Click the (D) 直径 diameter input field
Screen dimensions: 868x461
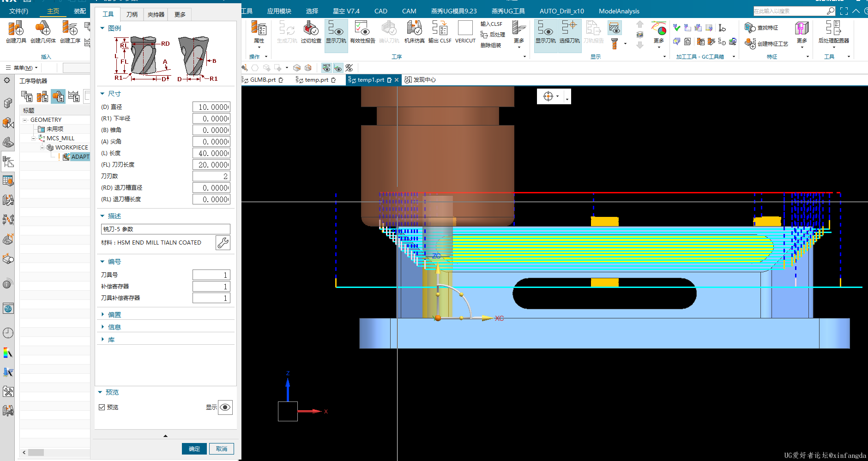(211, 107)
